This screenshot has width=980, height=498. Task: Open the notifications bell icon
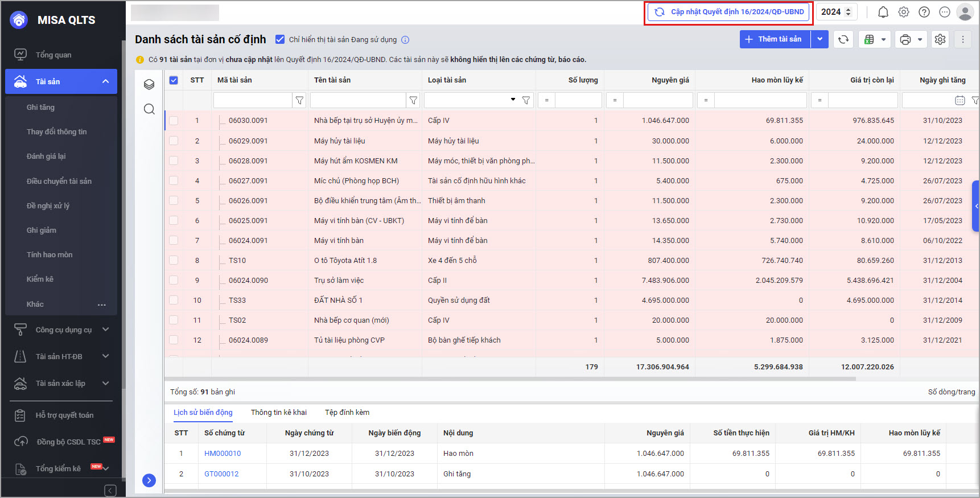point(883,12)
